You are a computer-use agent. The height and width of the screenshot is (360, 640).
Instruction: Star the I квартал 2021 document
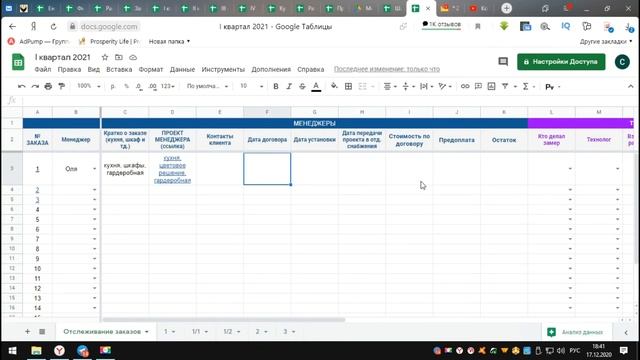coord(105,57)
